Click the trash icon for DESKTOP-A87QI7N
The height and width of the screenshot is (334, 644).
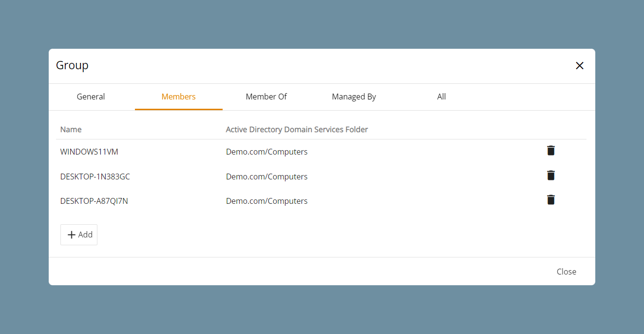[x=551, y=200]
